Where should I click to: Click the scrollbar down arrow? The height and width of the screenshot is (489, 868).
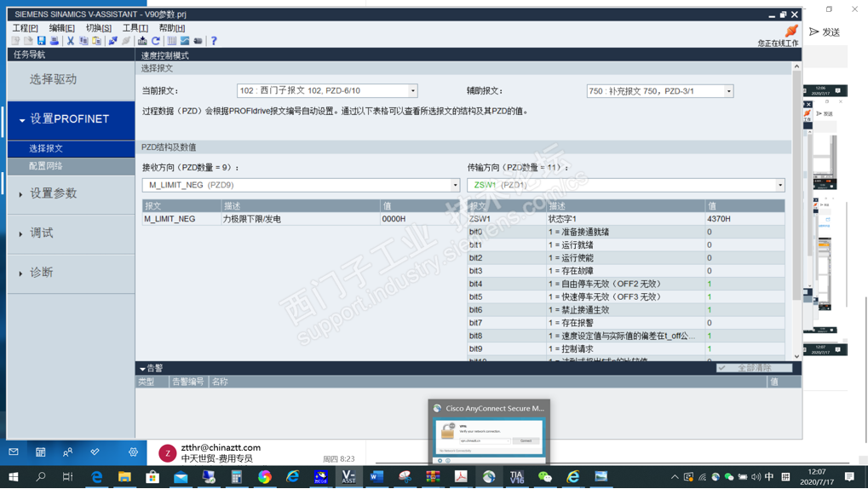[796, 357]
